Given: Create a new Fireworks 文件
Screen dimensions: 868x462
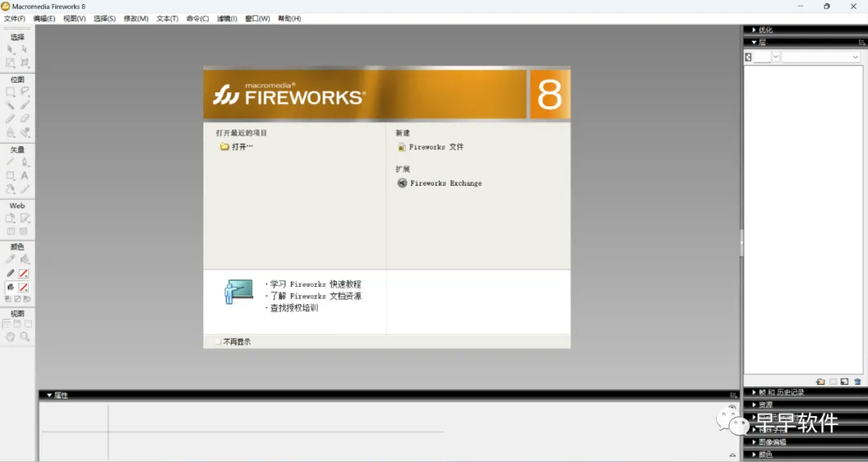Looking at the screenshot, I should (431, 147).
